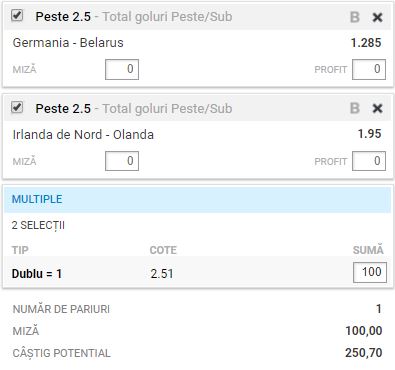395x370 pixels.
Task: Remove the Irlanda de Nord - Olanda selection
Action: [x=377, y=108]
